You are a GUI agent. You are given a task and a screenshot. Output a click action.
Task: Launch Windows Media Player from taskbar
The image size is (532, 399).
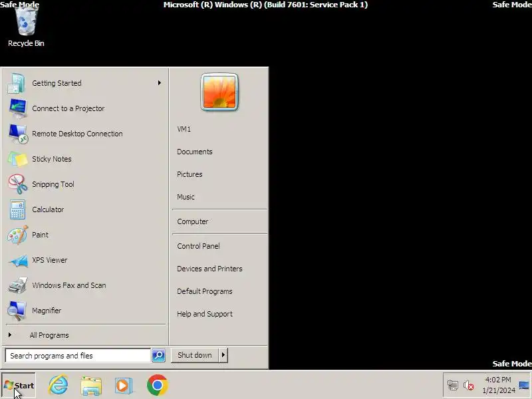click(x=124, y=386)
